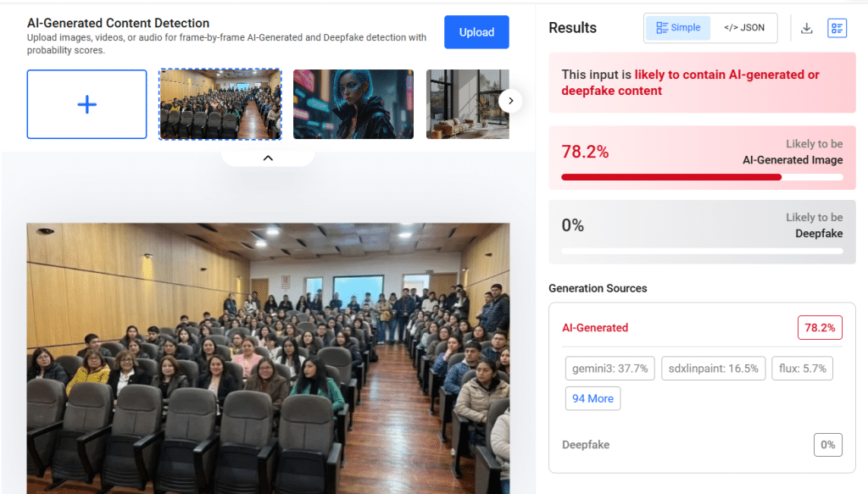Image resolution: width=868 pixels, height=494 pixels.
Task: Click the Deepfake probability bar
Action: 702,251
